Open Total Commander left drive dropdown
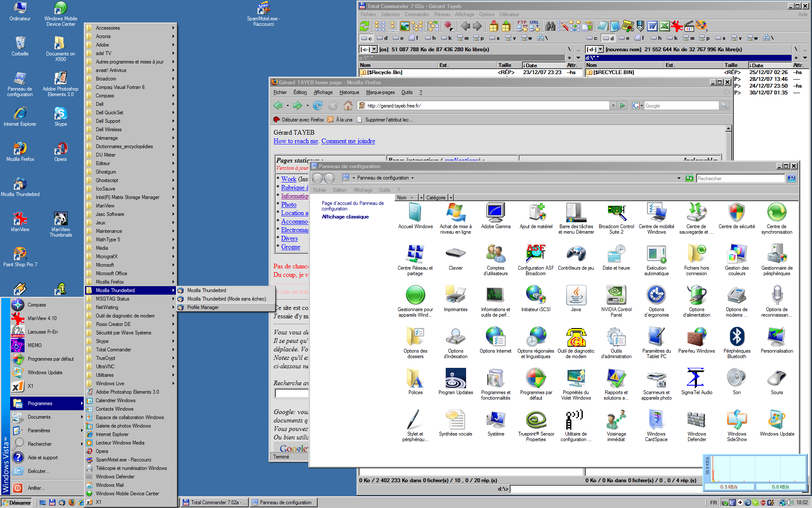812x508 pixels. point(374,50)
